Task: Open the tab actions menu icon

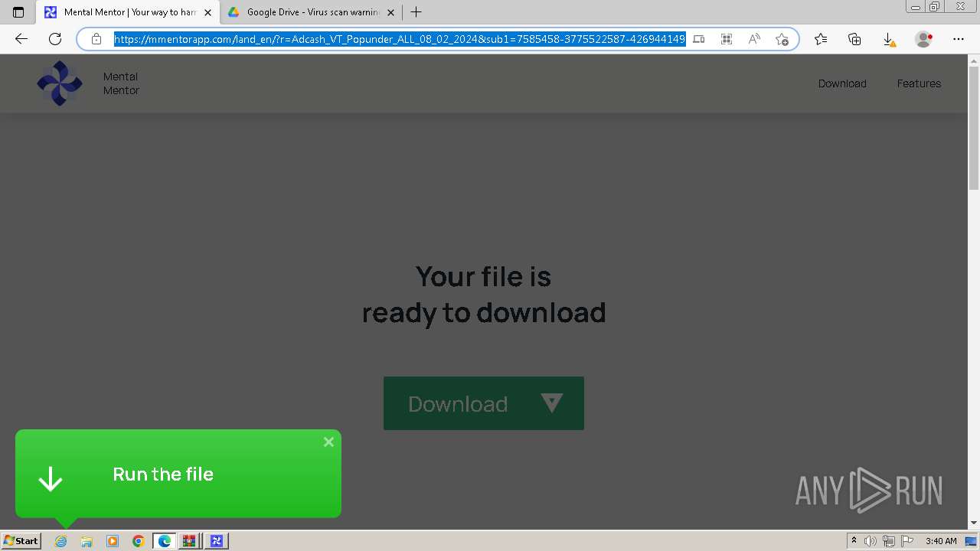Action: click(18, 12)
